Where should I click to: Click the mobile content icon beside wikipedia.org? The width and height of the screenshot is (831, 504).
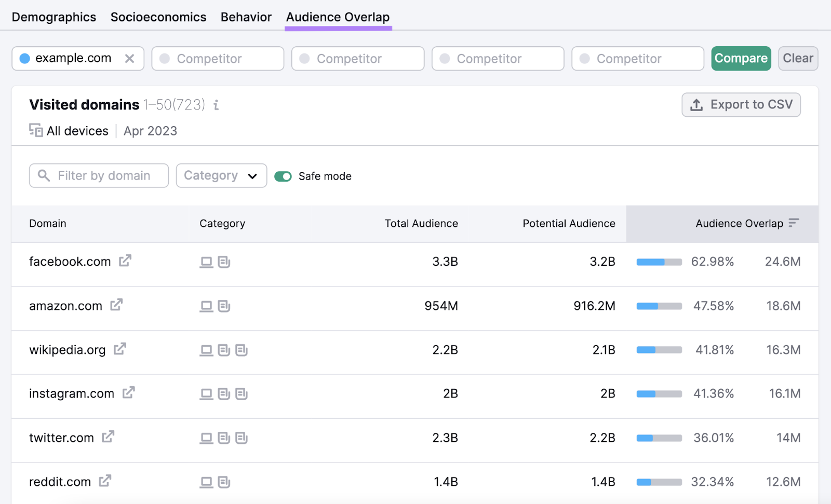click(224, 350)
